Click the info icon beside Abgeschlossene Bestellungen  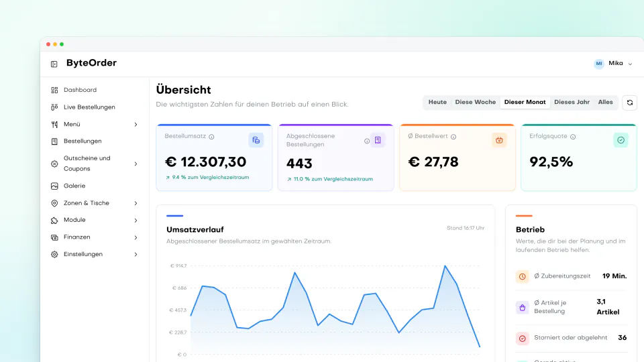pos(367,141)
